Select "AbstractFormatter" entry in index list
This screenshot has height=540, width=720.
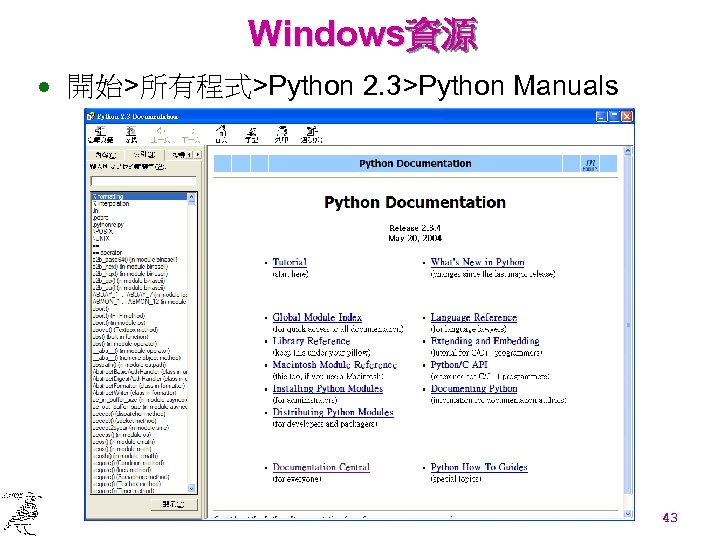click(x=140, y=386)
